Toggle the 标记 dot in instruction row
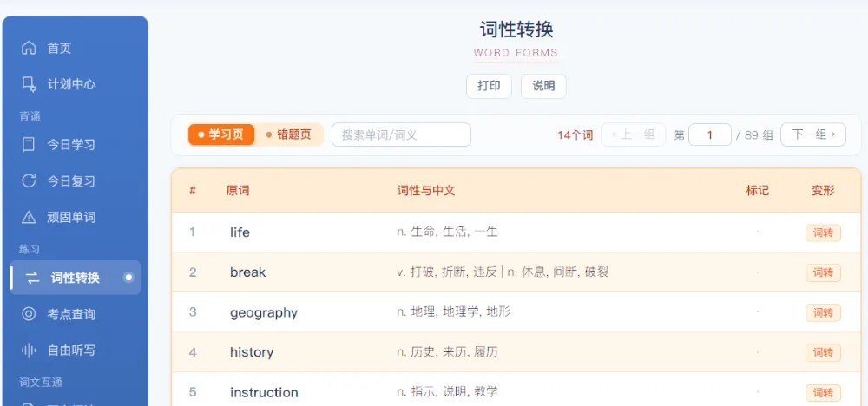 [x=757, y=391]
